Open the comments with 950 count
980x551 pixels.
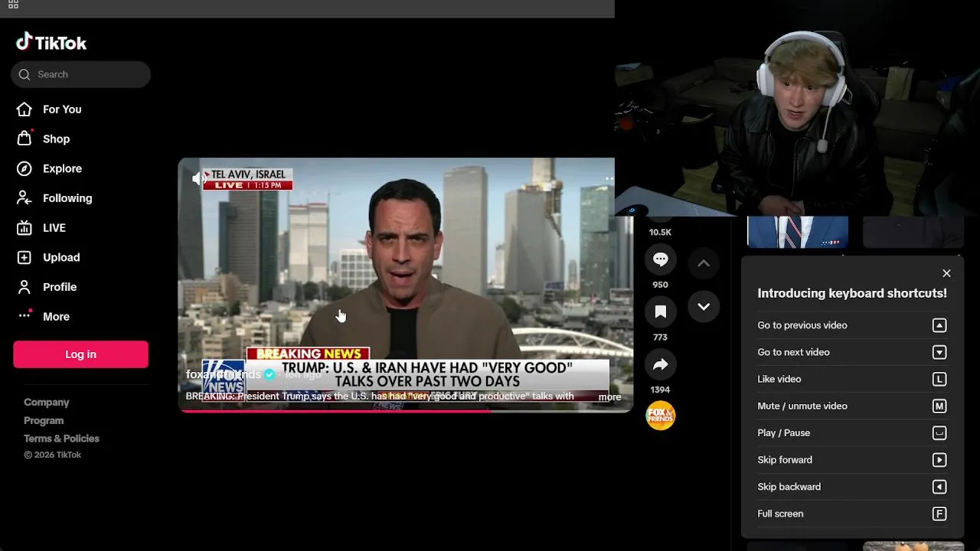660,260
